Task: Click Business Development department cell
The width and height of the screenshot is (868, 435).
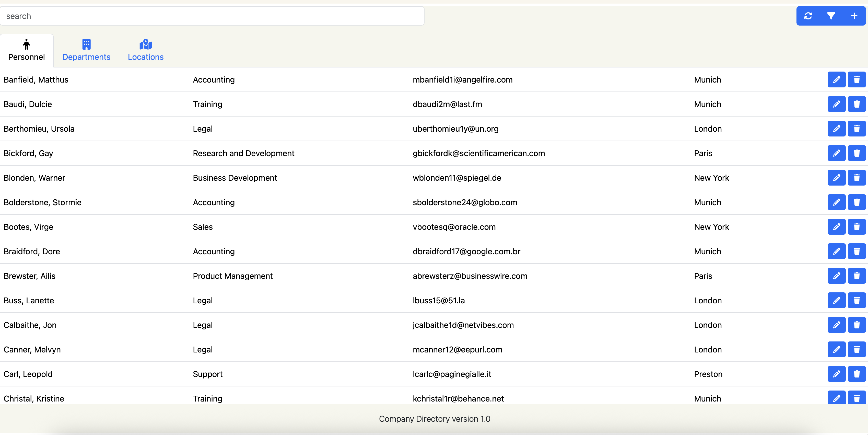Action: tap(235, 178)
